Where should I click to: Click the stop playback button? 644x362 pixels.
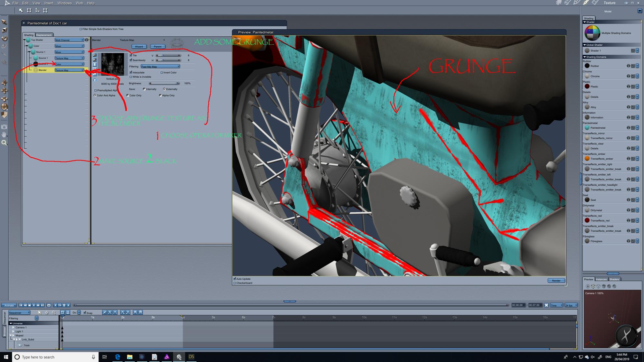[29, 305]
